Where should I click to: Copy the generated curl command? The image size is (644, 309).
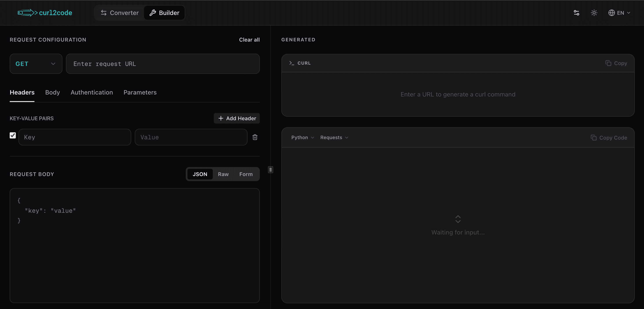click(617, 63)
